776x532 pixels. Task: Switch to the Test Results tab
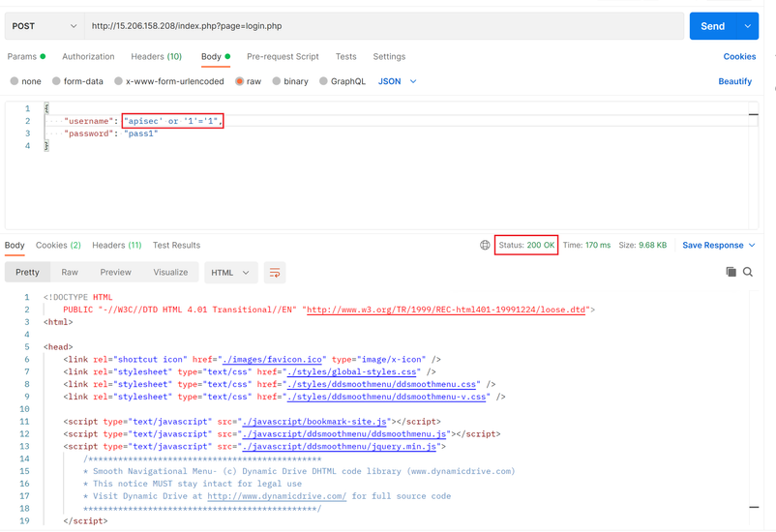pyautogui.click(x=176, y=246)
